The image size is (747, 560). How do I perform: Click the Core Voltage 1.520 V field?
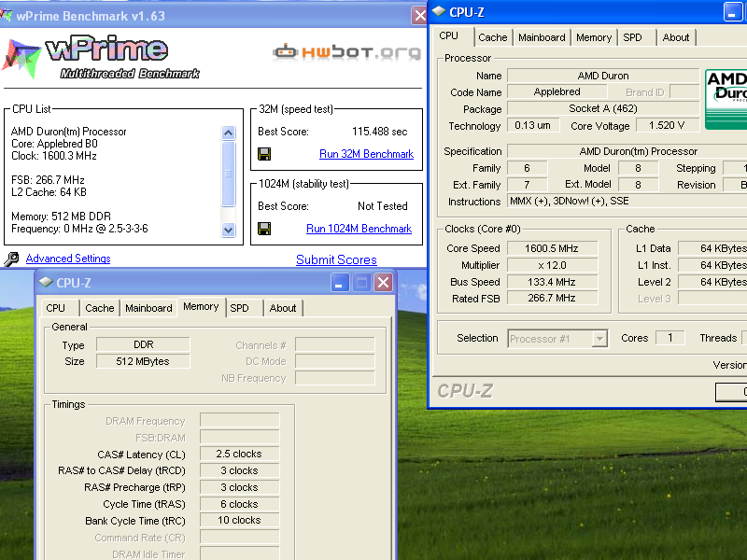tap(667, 125)
